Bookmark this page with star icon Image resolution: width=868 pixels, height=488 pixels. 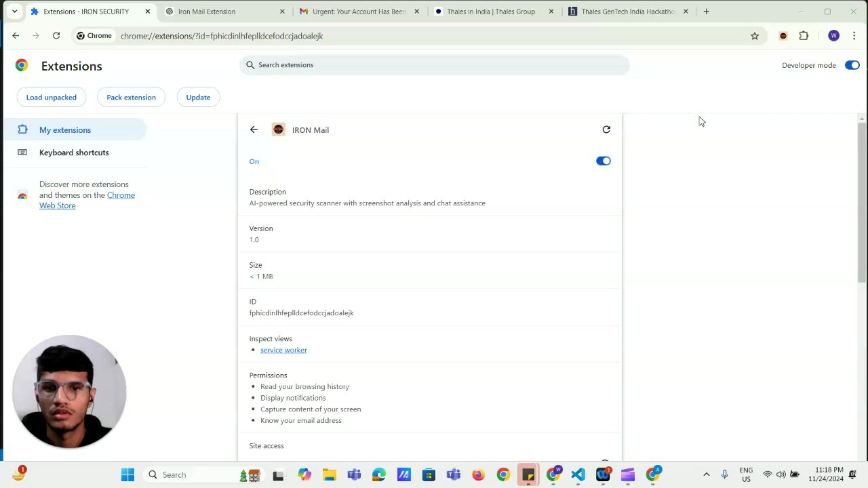[755, 36]
